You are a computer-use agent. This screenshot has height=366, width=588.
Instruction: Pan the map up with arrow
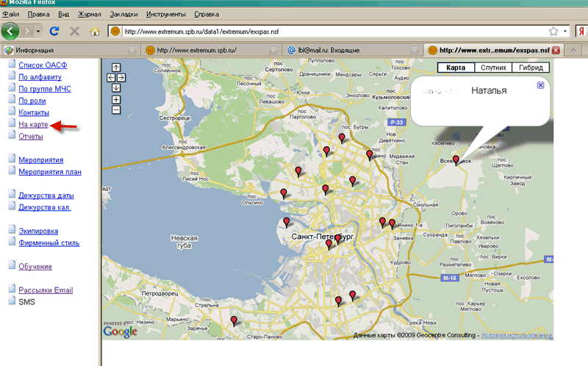pos(116,68)
